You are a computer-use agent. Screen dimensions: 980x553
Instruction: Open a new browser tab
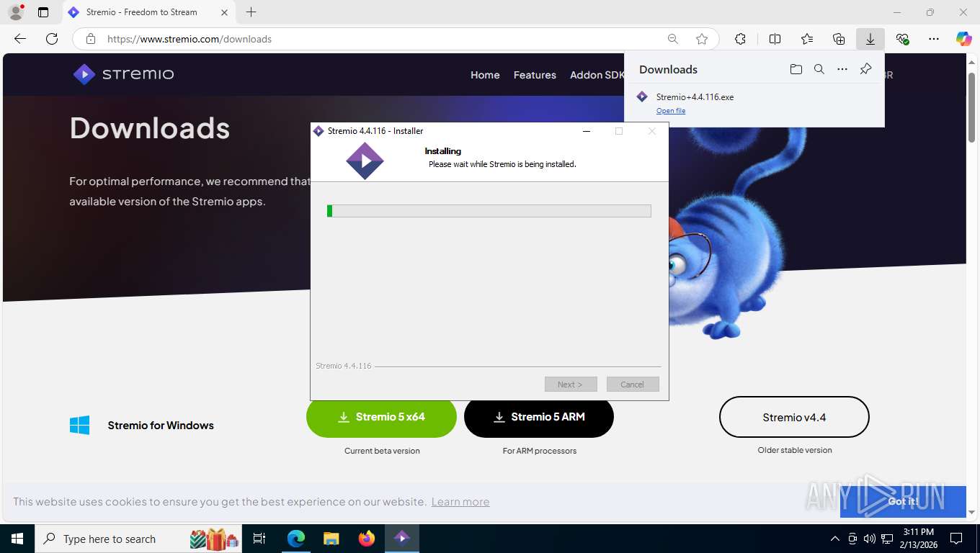(251, 12)
